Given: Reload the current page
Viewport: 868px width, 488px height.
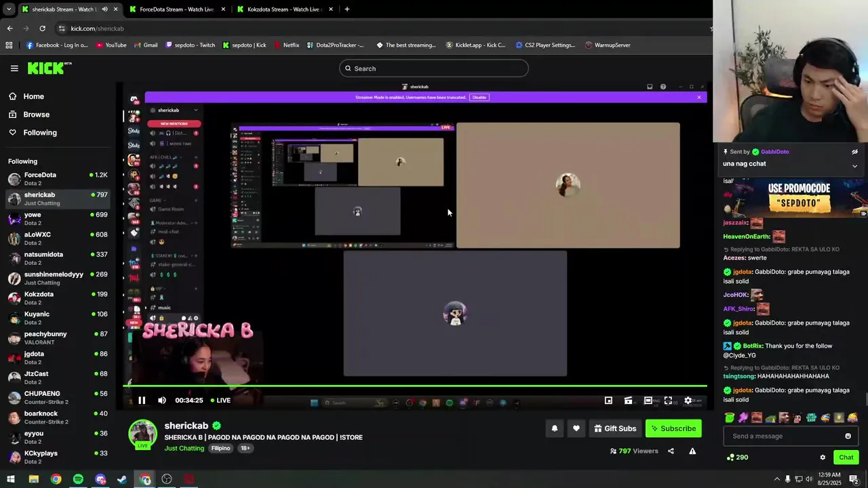Looking at the screenshot, I should [x=42, y=28].
